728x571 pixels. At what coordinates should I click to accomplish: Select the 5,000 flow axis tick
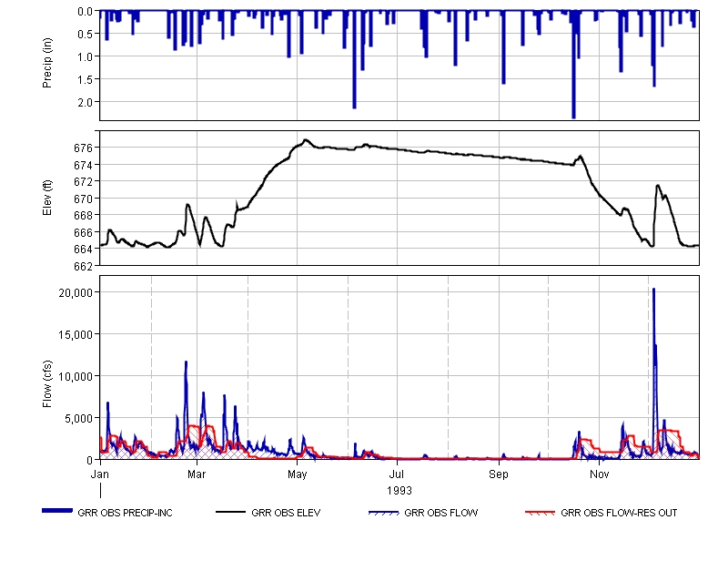[78, 419]
